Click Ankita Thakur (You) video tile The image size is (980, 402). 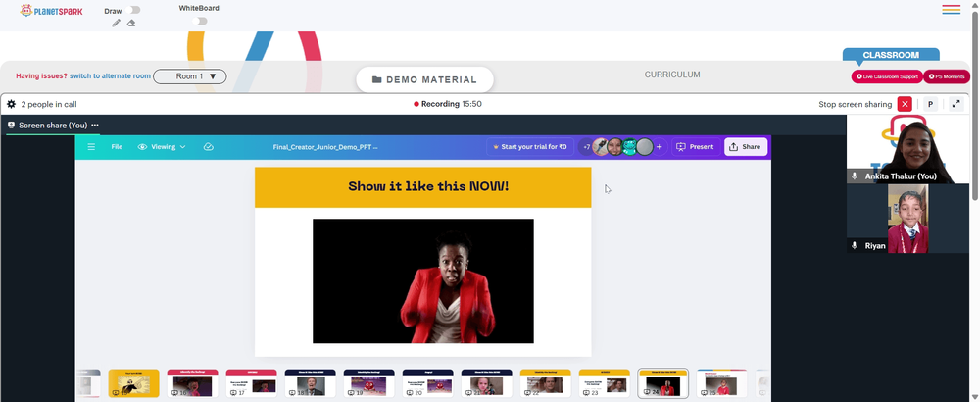pyautogui.click(x=908, y=149)
